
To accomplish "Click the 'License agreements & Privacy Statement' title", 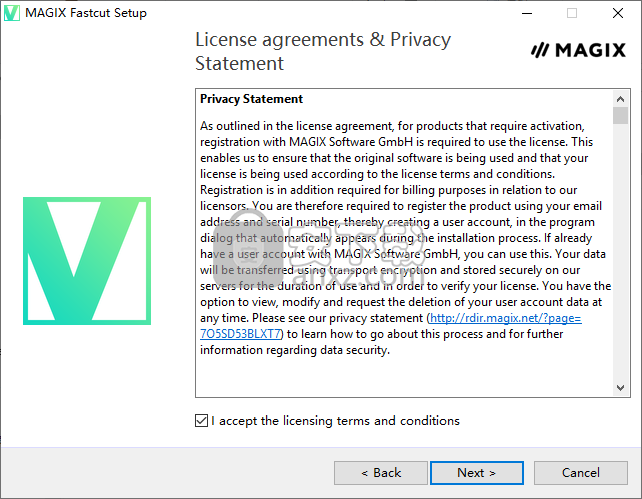I will [x=323, y=51].
